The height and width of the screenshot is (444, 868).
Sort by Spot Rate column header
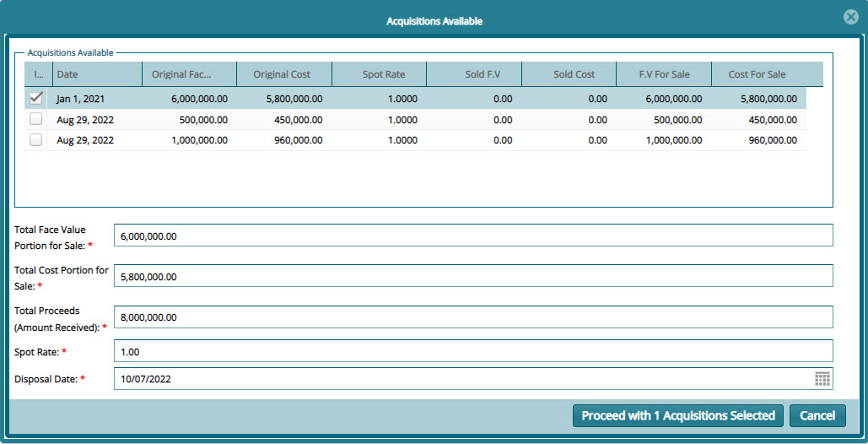pos(380,74)
